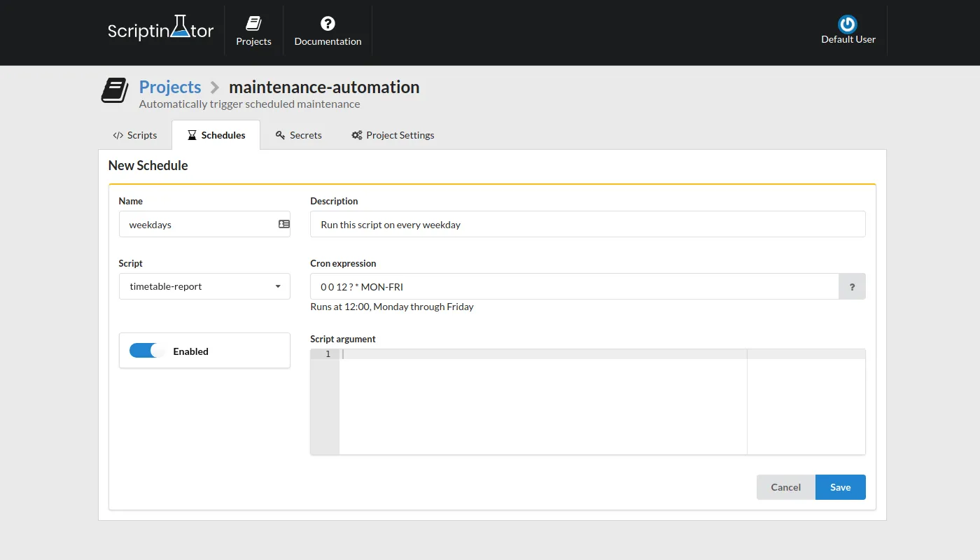Go back to the Projects breadcrumb link
This screenshot has width=980, height=560.
click(170, 87)
